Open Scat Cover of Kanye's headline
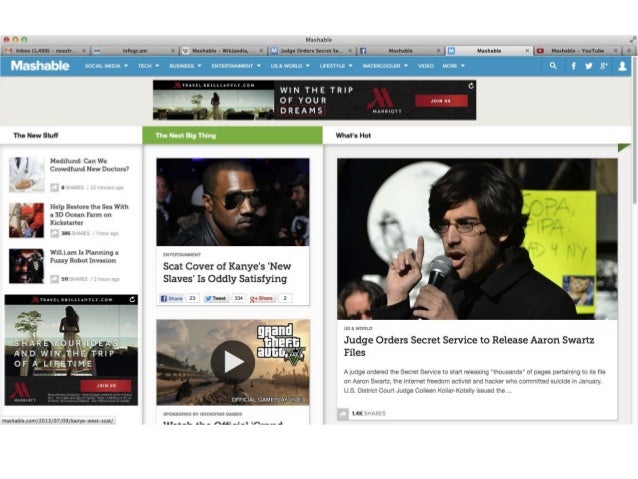The height and width of the screenshot is (479, 638). coord(227,272)
